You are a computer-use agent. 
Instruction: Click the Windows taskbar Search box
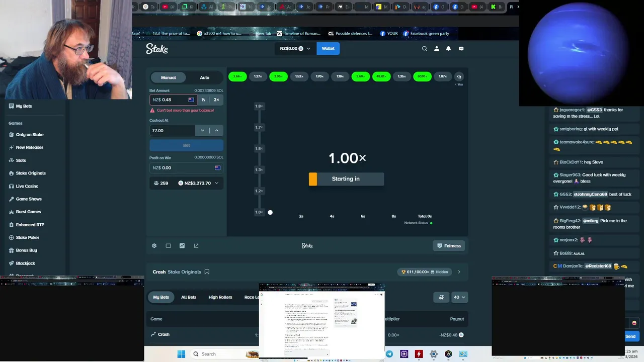(x=225, y=354)
